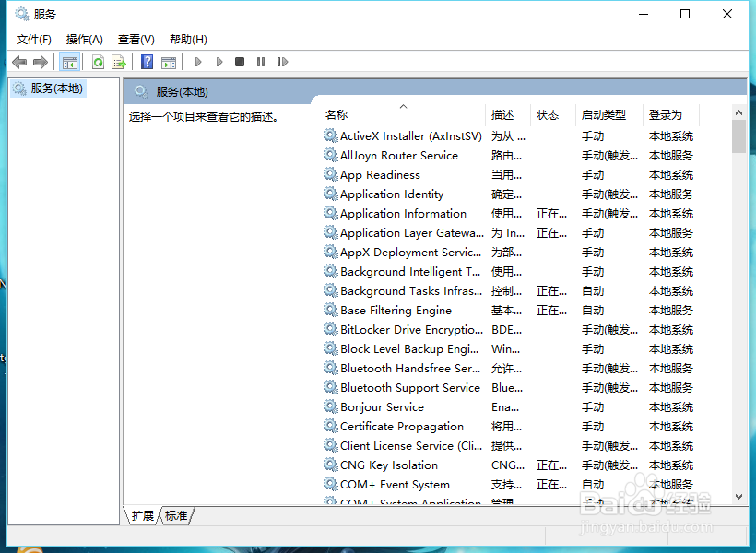Sort by the 登录为 column header

670,114
